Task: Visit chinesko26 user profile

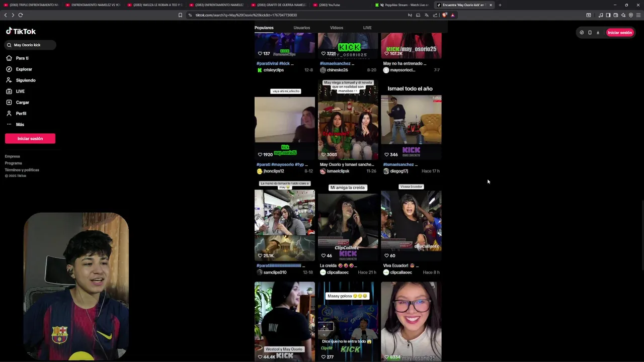Action: 337,70
